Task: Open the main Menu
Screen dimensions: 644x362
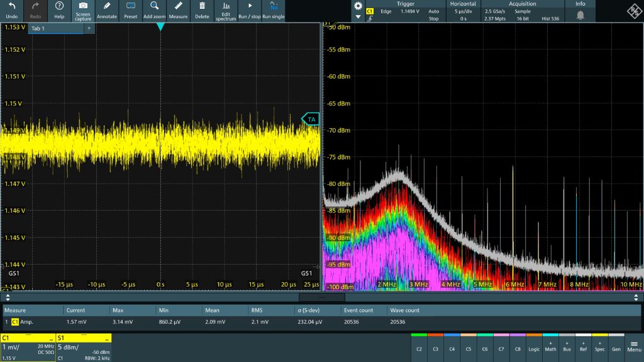Action: (634, 346)
